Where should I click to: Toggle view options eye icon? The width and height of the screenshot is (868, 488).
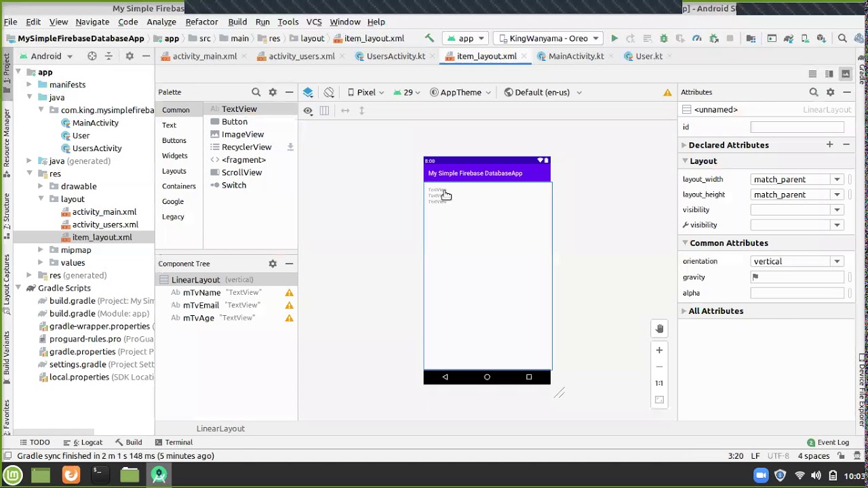pos(308,110)
